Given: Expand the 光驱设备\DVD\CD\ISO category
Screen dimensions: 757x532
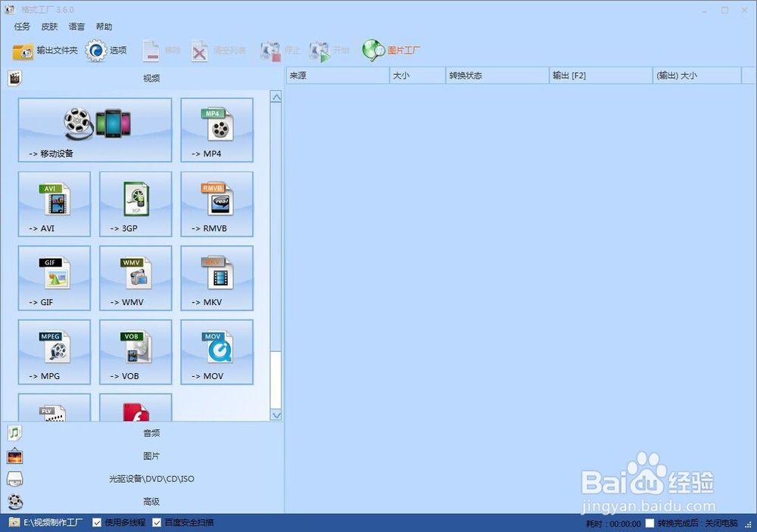Looking at the screenshot, I should tap(151, 479).
